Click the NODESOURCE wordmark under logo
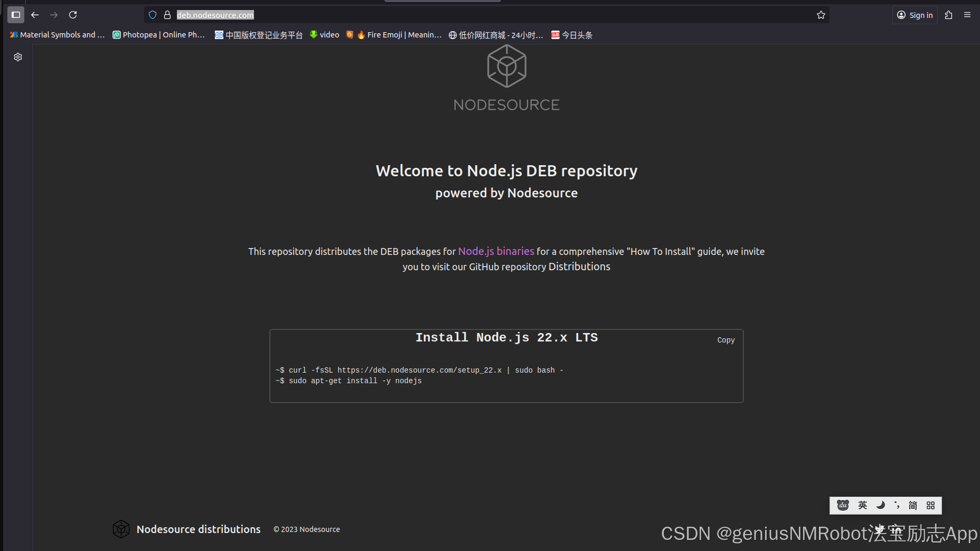 [506, 105]
